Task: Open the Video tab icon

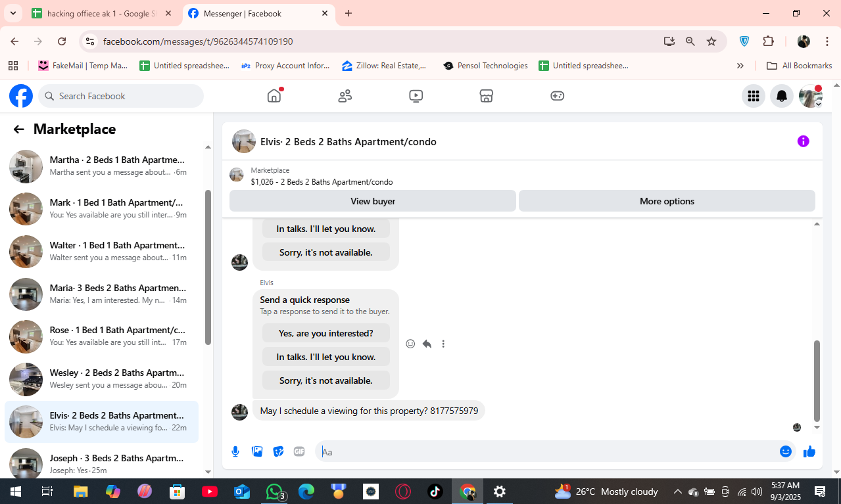Action: [x=416, y=96]
